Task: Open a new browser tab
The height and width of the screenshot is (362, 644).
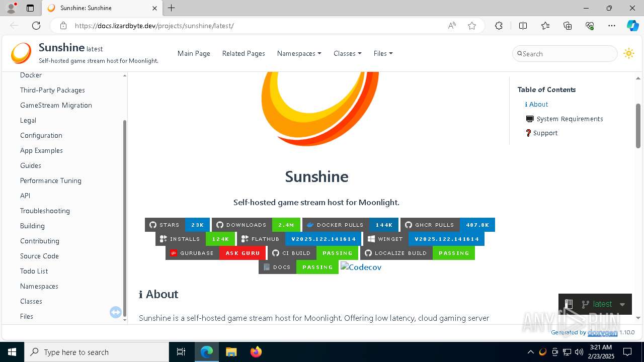Action: click(172, 8)
